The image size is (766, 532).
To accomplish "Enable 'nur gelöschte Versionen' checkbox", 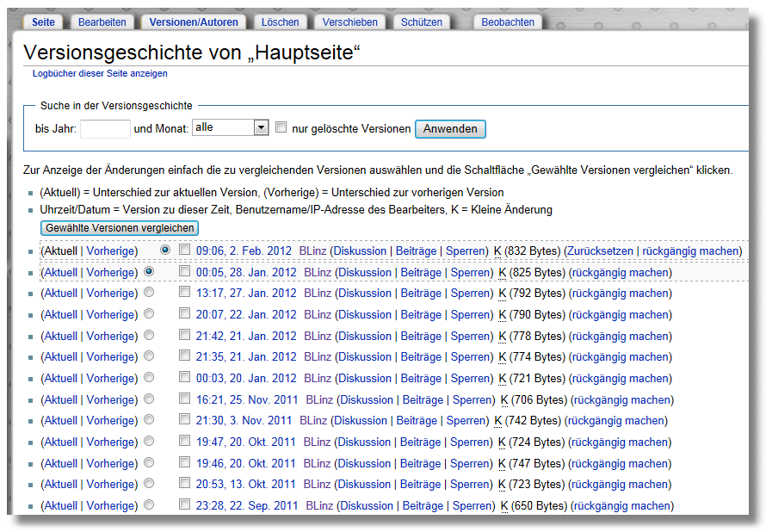I will 281,127.
